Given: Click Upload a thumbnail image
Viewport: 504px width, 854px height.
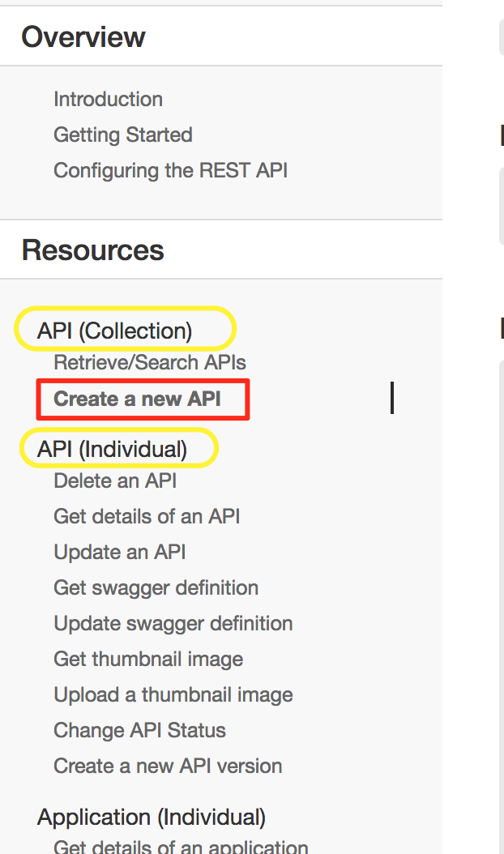Looking at the screenshot, I should (x=173, y=694).
